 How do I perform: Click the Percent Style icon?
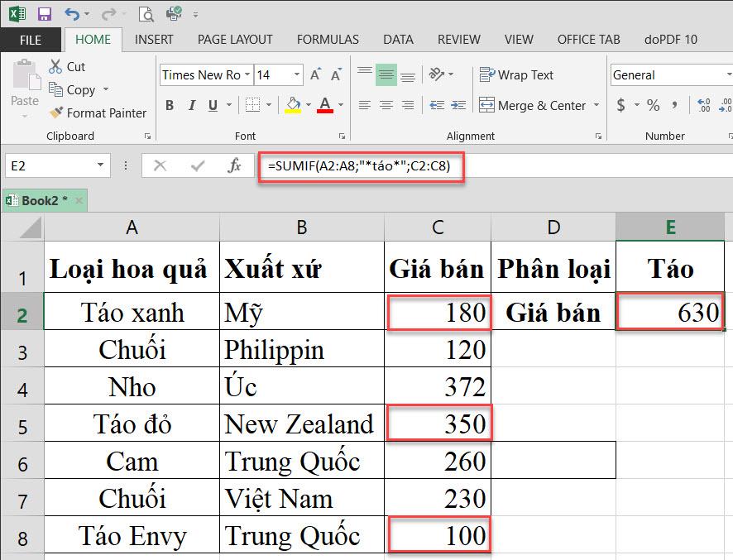653,105
